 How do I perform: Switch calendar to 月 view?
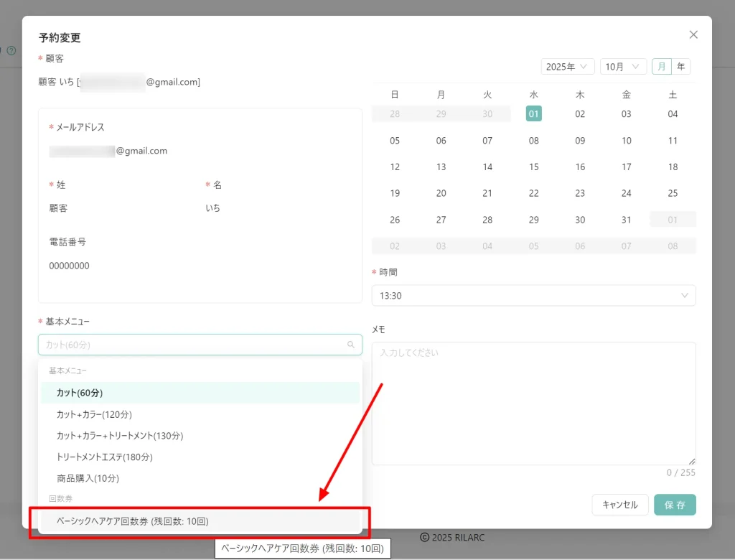click(x=661, y=67)
